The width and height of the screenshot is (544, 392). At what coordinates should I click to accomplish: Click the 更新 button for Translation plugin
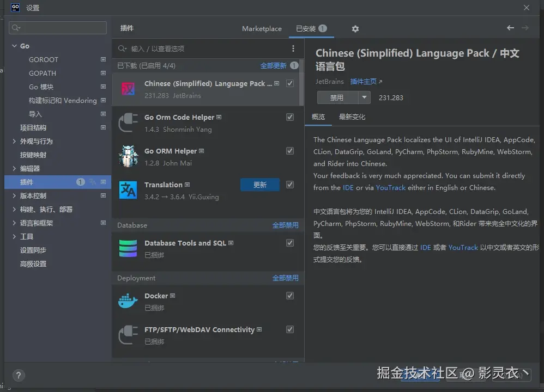(x=260, y=185)
